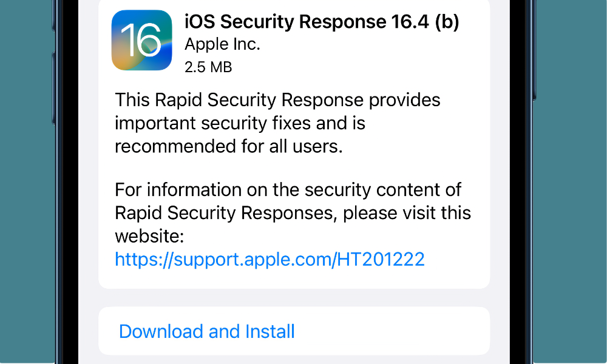Click the 'For information on the security content' line
607x364 pixels.
(x=288, y=190)
